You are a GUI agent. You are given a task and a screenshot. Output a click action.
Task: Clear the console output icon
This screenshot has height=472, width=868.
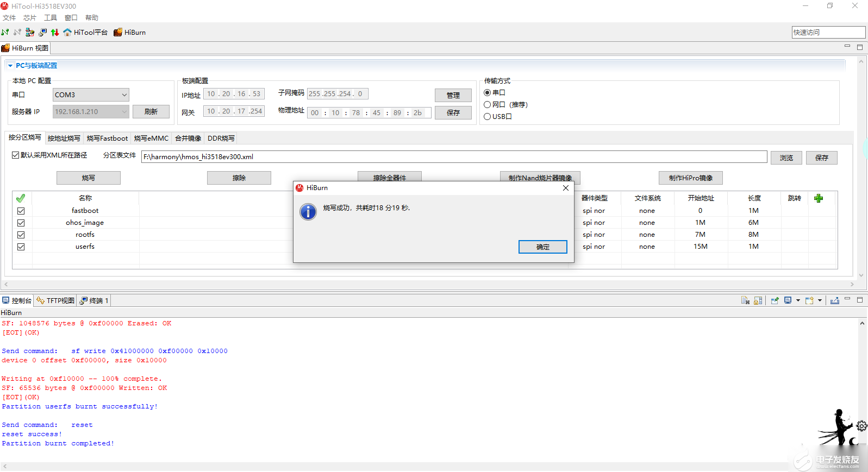[745, 300]
